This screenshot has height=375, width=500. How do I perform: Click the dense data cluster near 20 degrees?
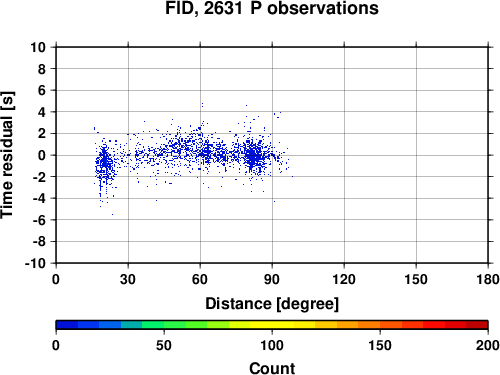click(x=105, y=163)
